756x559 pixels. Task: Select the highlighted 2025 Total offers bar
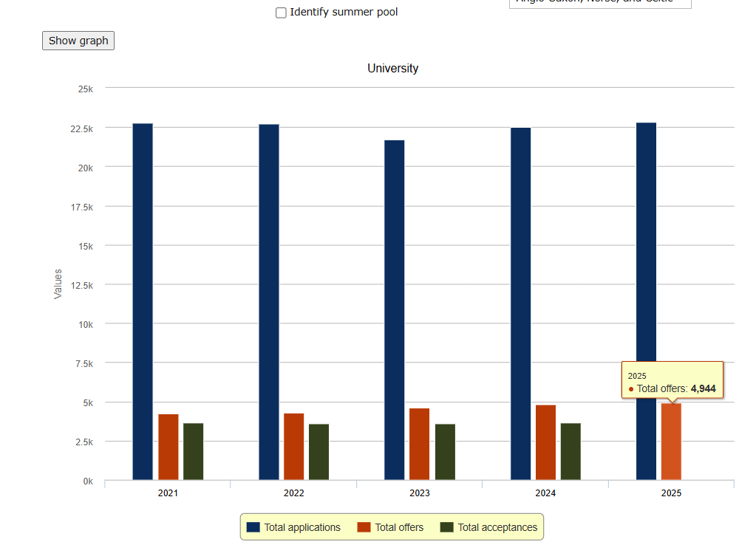coord(671,442)
